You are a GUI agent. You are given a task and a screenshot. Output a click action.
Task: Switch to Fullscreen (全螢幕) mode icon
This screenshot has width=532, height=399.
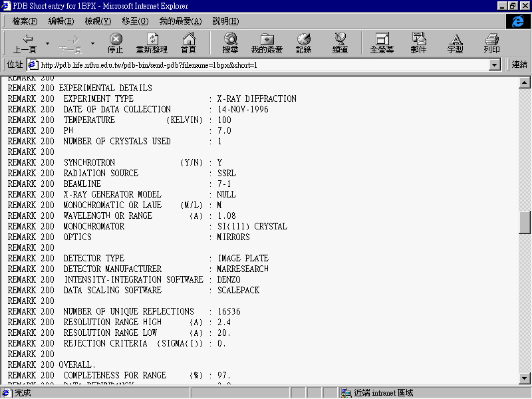pos(382,39)
